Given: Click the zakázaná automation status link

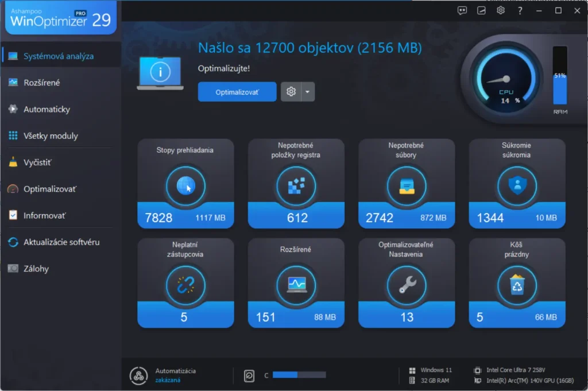Looking at the screenshot, I should point(168,380).
